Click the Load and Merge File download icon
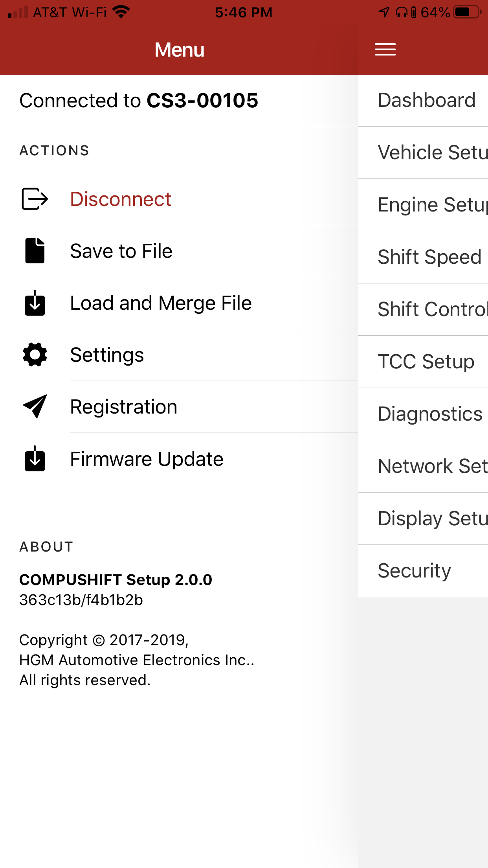Image resolution: width=488 pixels, height=868 pixels. 35,303
